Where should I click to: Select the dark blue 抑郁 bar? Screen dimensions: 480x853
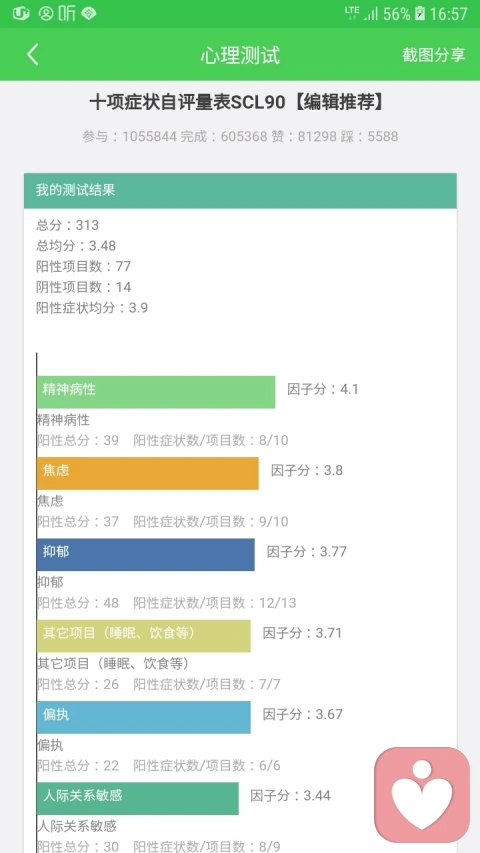click(x=146, y=554)
